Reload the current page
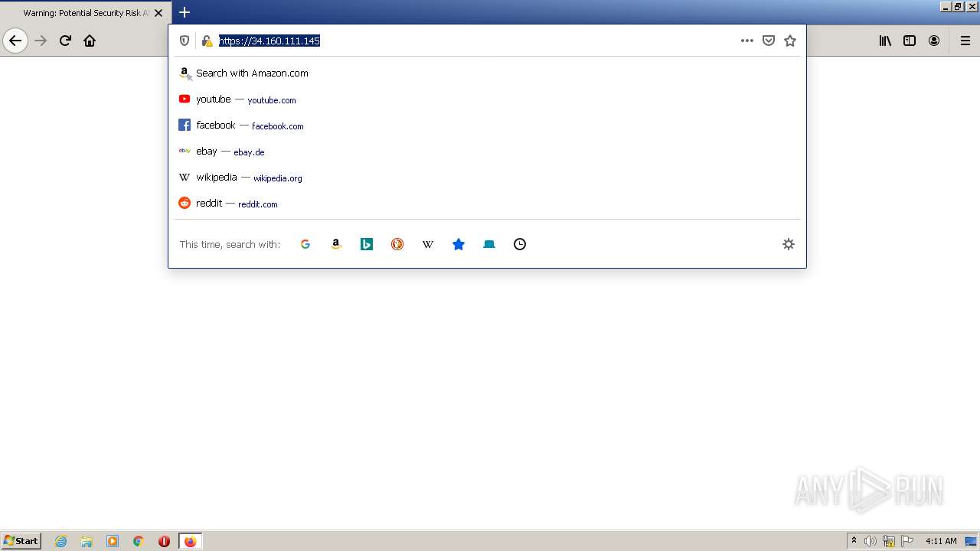Image resolution: width=980 pixels, height=551 pixels. 66,41
